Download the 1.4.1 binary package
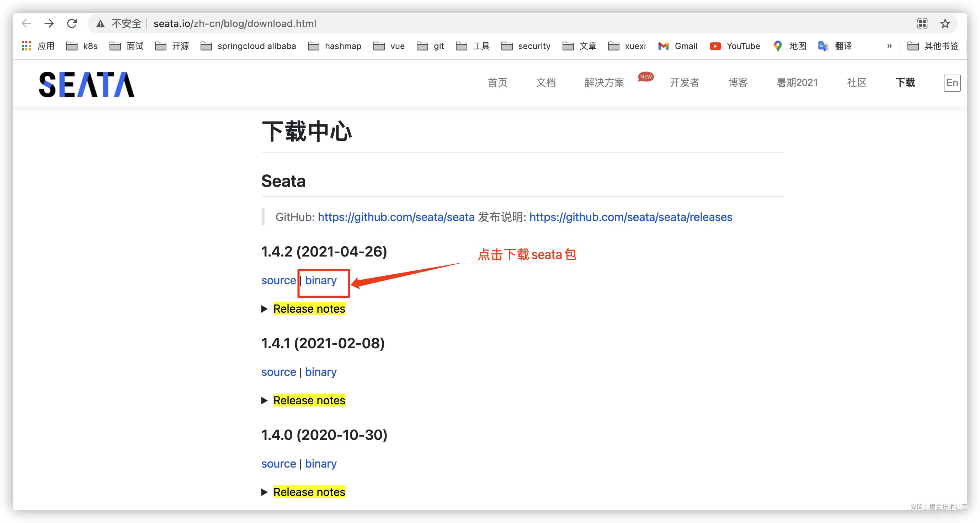The width and height of the screenshot is (980, 523). pos(321,372)
